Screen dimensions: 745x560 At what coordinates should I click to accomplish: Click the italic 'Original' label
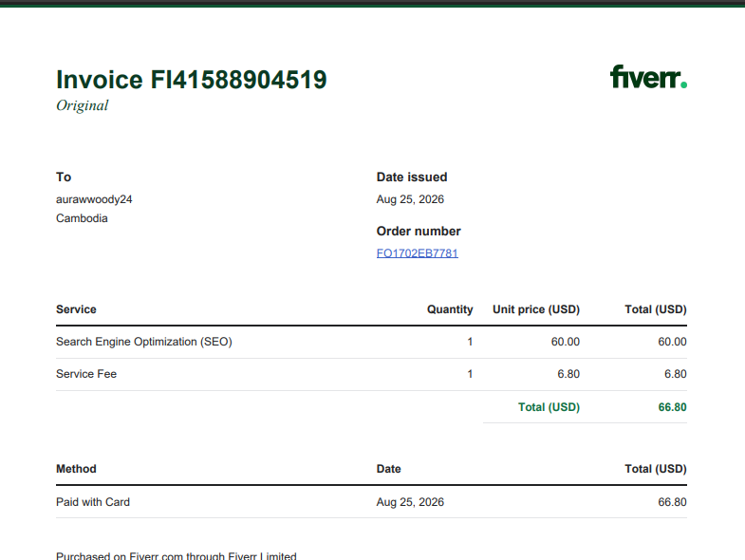tap(83, 105)
